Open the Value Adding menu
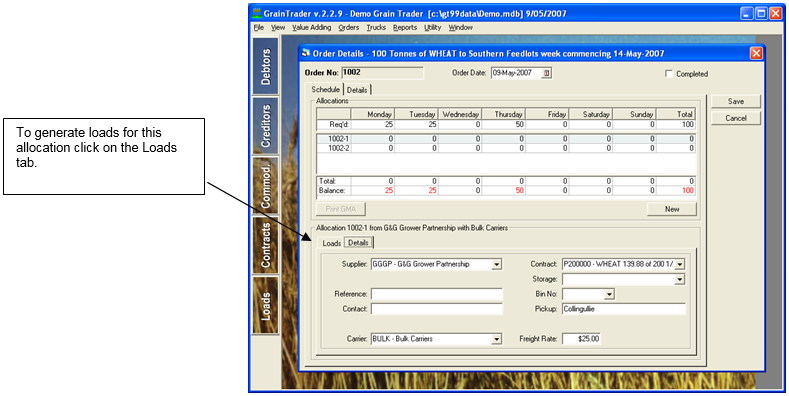Screen dimensions: 789x396 [x=312, y=28]
